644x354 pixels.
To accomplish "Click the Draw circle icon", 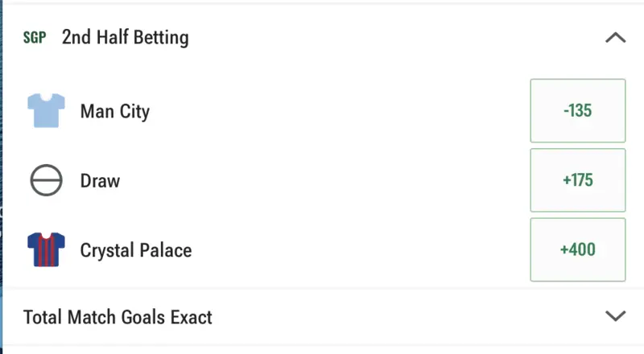I will click(x=46, y=180).
